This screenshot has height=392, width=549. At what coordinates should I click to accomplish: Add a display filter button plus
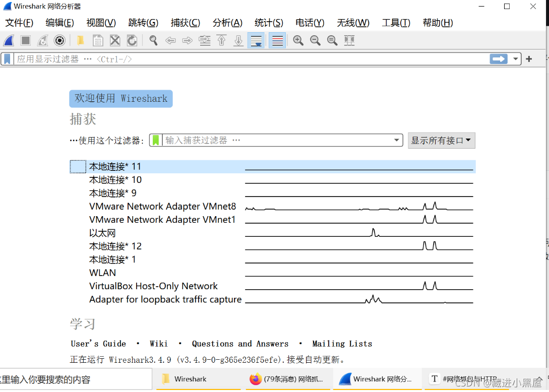pos(529,59)
